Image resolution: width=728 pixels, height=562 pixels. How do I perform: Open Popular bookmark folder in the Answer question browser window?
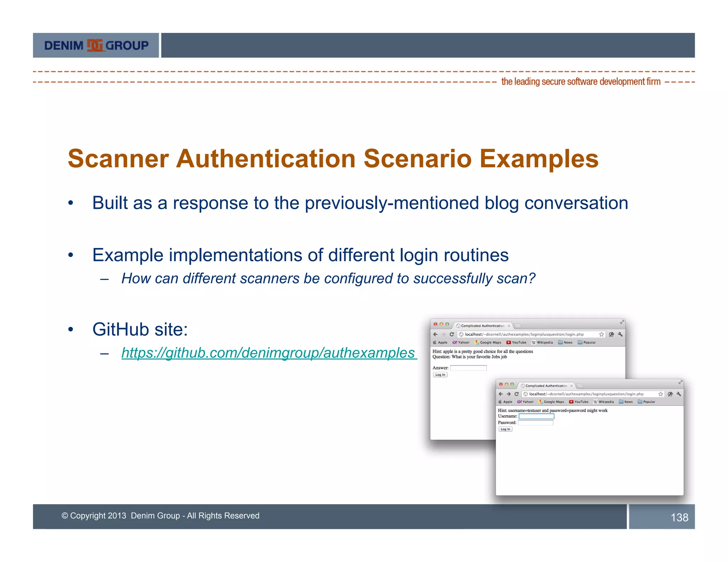(x=587, y=342)
